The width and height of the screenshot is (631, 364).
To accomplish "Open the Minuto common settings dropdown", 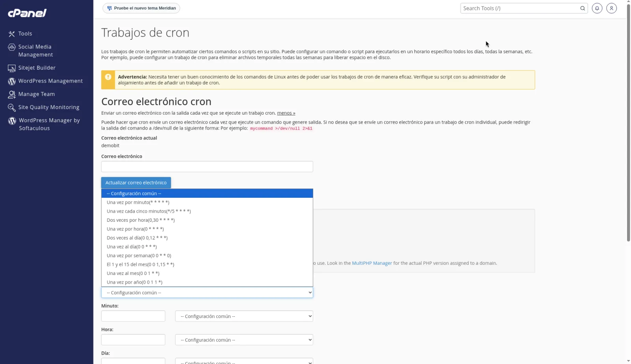I will point(244,316).
